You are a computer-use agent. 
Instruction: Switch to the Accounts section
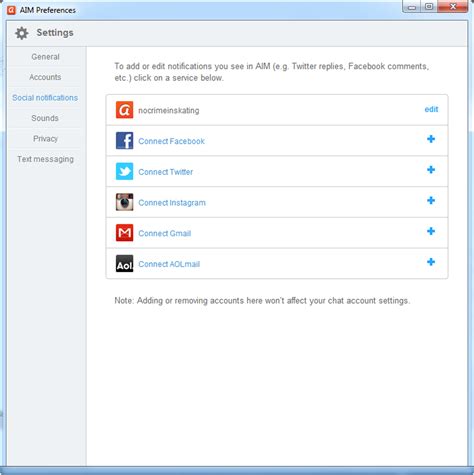[45, 77]
